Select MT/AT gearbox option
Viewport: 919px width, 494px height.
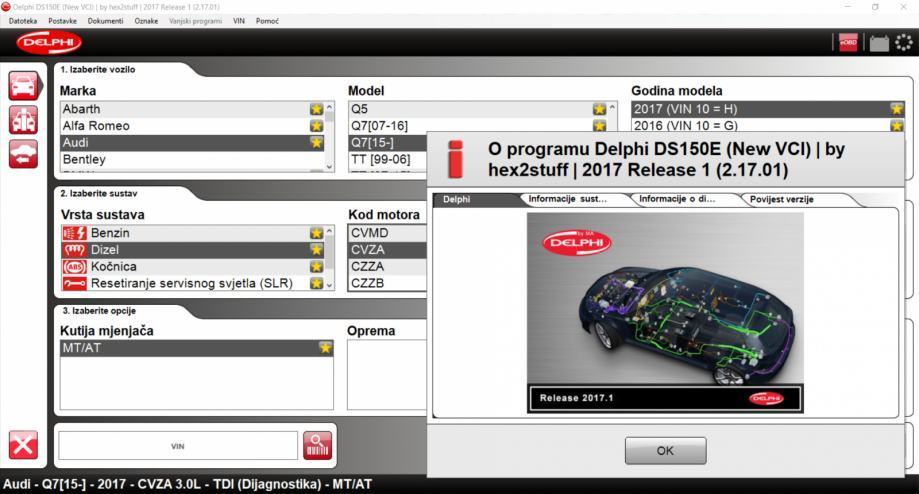point(197,348)
